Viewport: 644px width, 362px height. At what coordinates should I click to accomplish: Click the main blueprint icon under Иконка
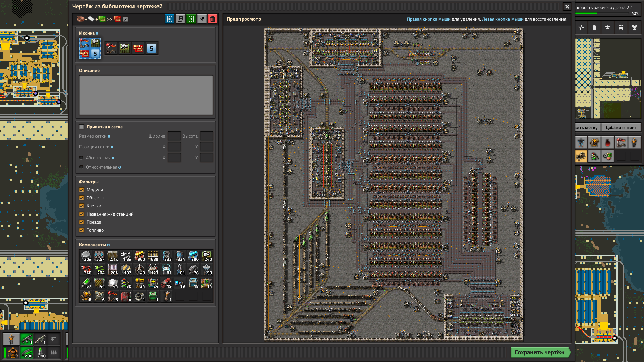click(90, 48)
